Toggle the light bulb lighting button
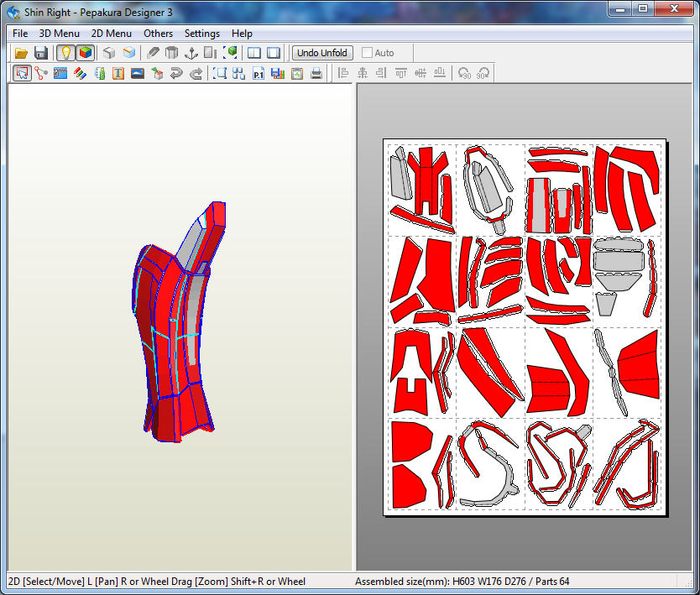This screenshot has height=595, width=700. point(66,53)
